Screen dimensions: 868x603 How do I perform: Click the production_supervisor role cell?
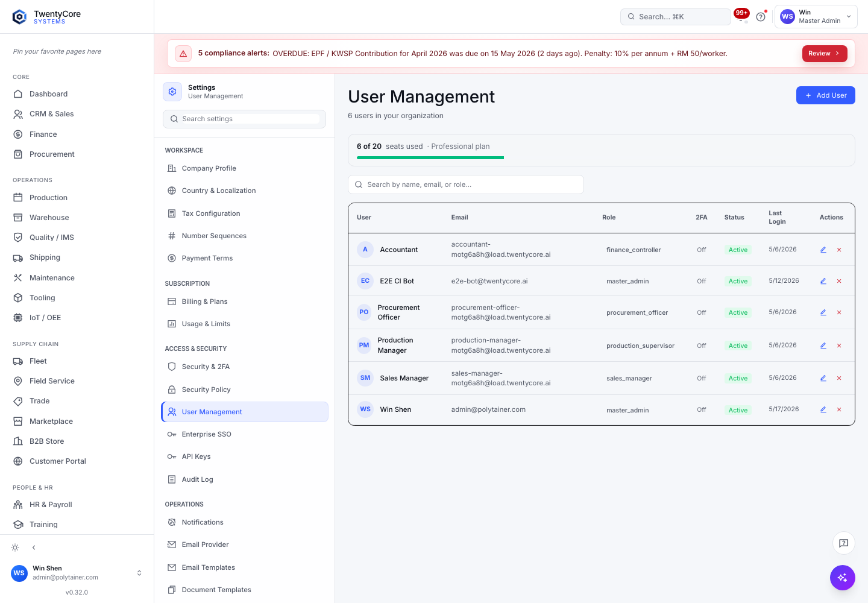pyautogui.click(x=640, y=346)
